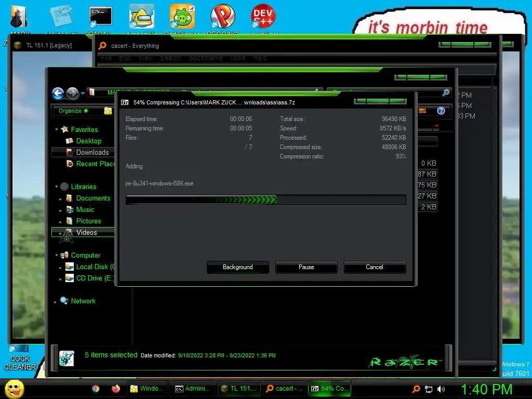Select CD Drive under Computer
Viewport: 532px width, 399px height.
pos(94,278)
